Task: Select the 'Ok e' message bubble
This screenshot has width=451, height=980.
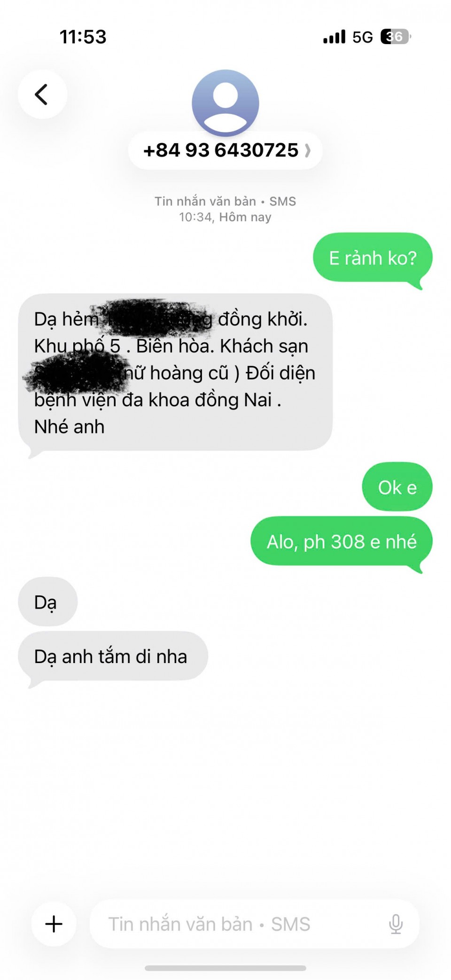Action: coord(397,487)
